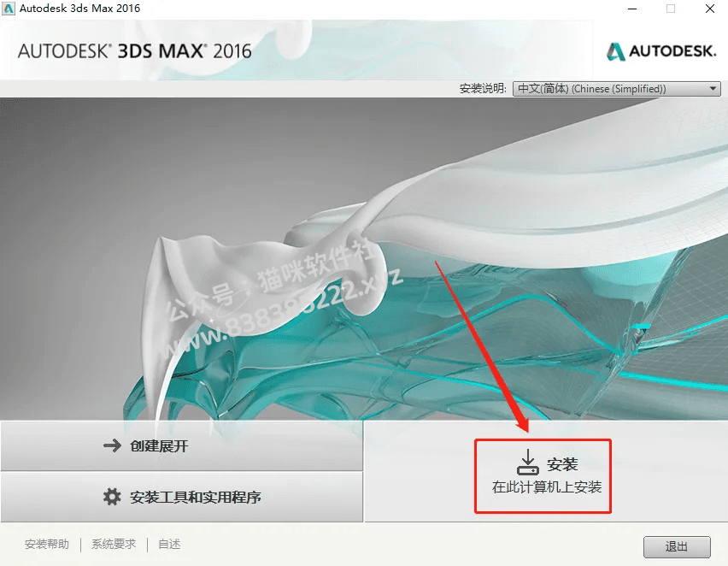Choose 在此计算机上安装 option
Screen dimensions: 728x566
[547, 487]
